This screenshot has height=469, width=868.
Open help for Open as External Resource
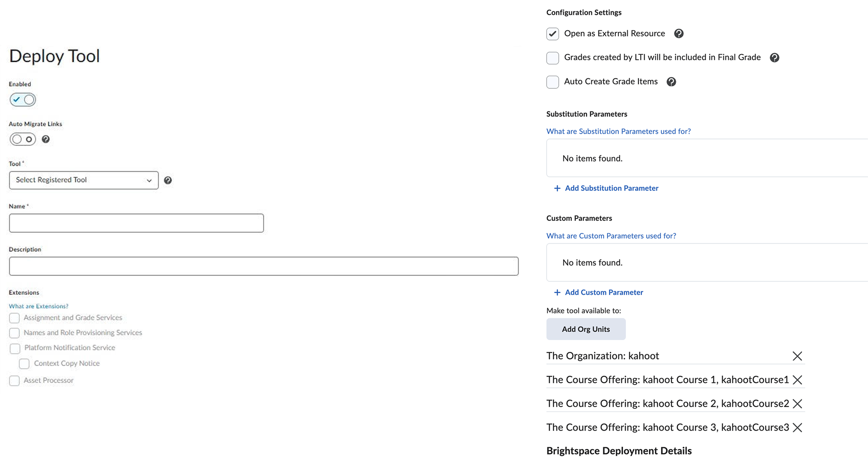(x=679, y=34)
